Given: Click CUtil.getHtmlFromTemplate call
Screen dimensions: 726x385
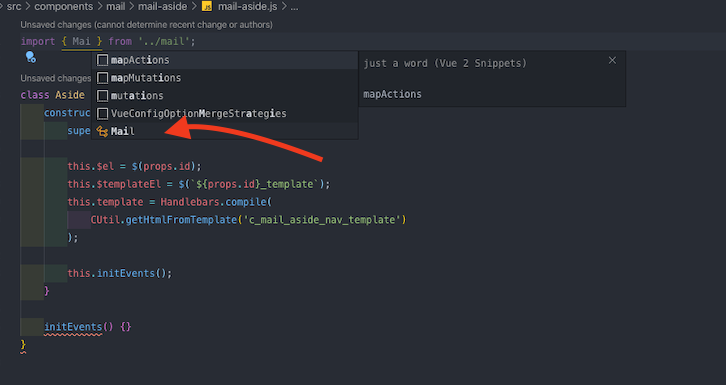Looking at the screenshot, I should (x=164, y=220).
